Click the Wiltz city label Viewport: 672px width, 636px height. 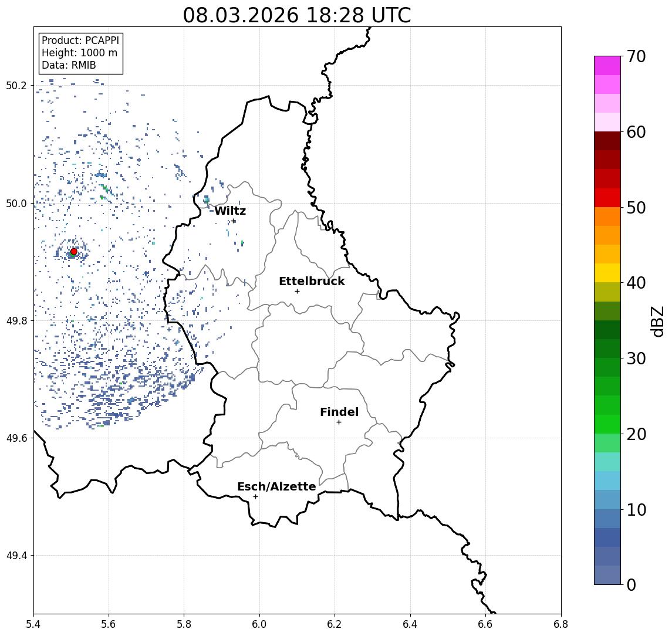tap(230, 211)
